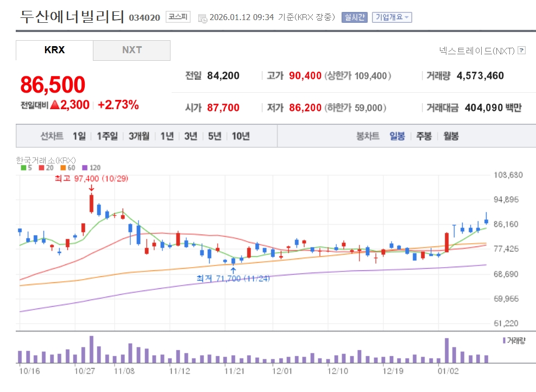Select the 주봉 weekly candle chart
The image size is (536, 392).
click(x=424, y=136)
